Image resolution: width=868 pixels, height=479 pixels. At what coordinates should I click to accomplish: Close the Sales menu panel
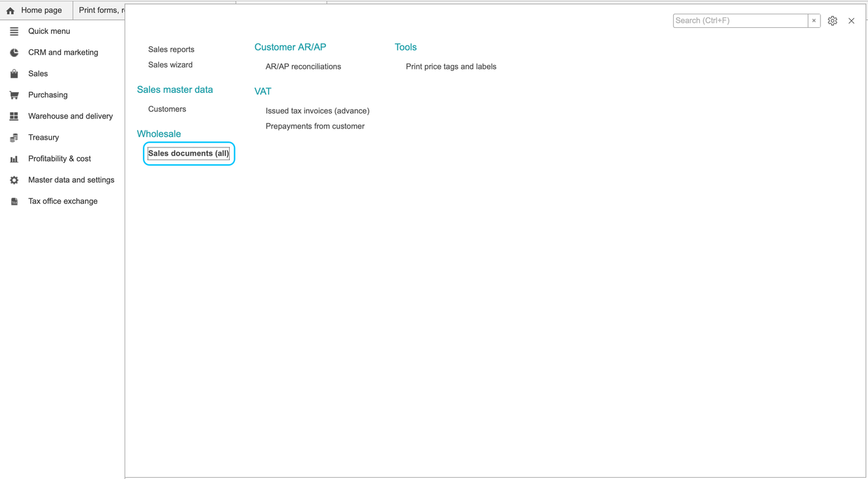(x=851, y=21)
